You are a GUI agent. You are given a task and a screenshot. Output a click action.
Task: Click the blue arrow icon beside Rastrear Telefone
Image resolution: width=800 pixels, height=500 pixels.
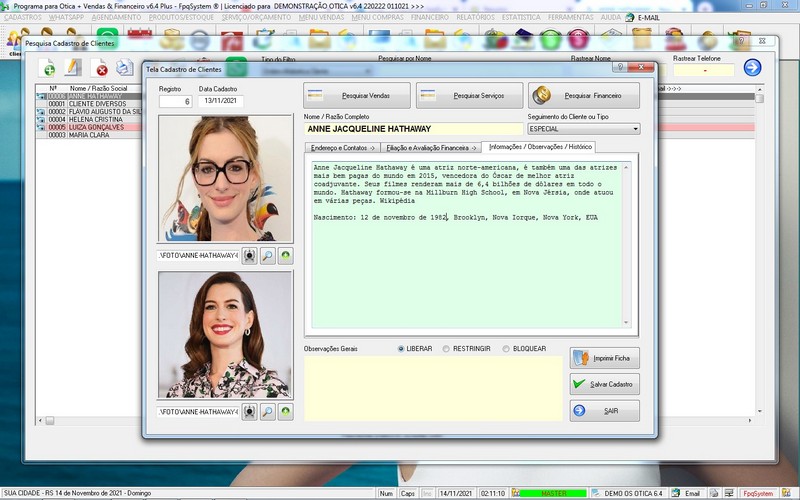[752, 67]
